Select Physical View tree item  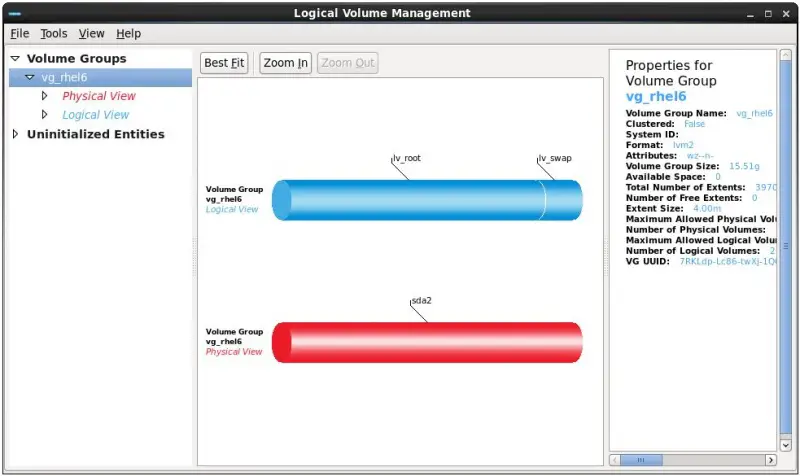tap(98, 97)
